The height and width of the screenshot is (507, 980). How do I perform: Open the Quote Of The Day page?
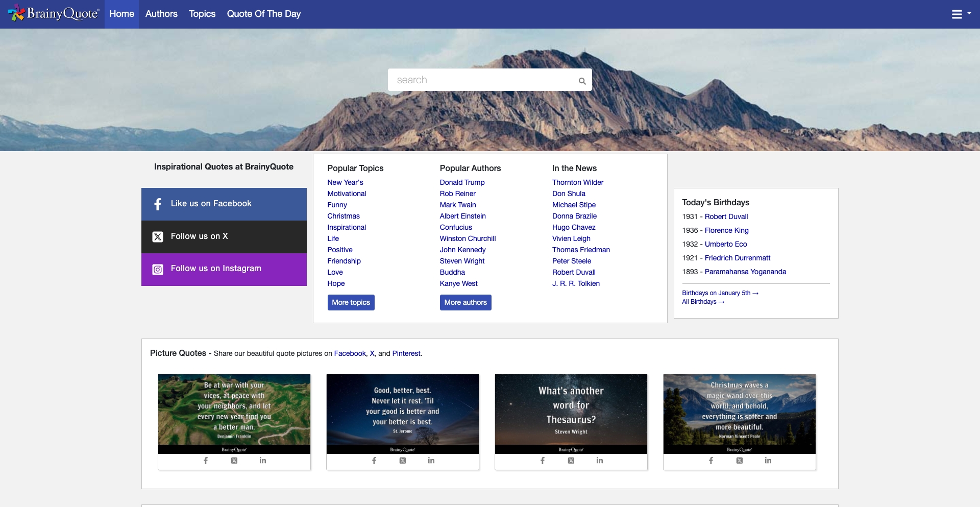264,14
